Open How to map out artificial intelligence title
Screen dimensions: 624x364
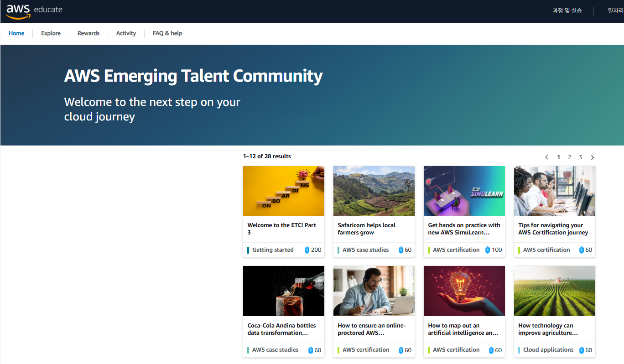463,329
